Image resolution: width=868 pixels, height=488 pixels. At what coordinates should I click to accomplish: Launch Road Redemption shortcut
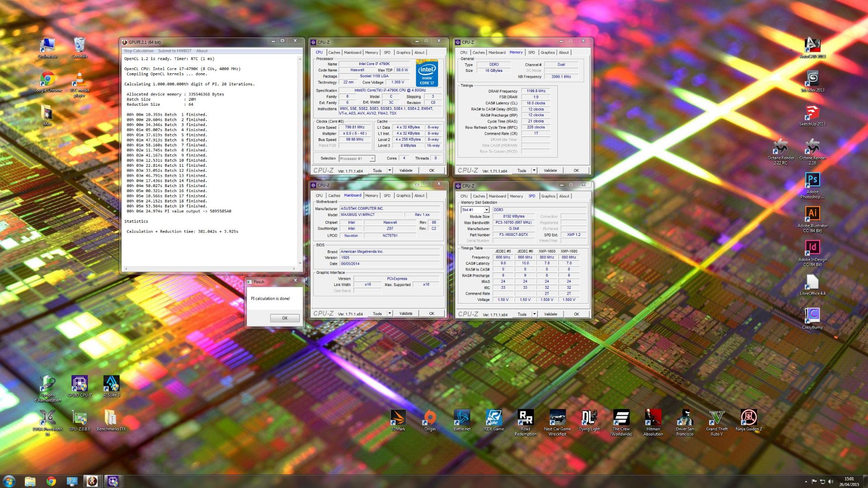(525, 422)
